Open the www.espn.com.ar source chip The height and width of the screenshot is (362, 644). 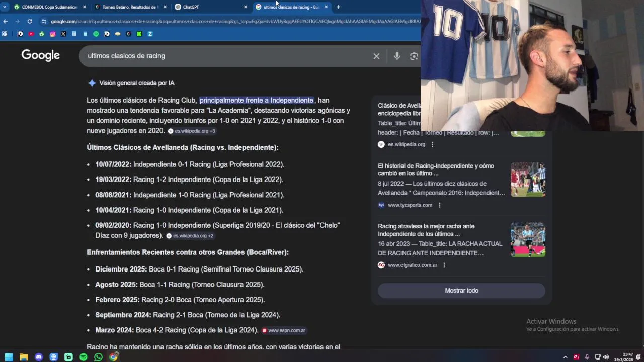[284, 330]
